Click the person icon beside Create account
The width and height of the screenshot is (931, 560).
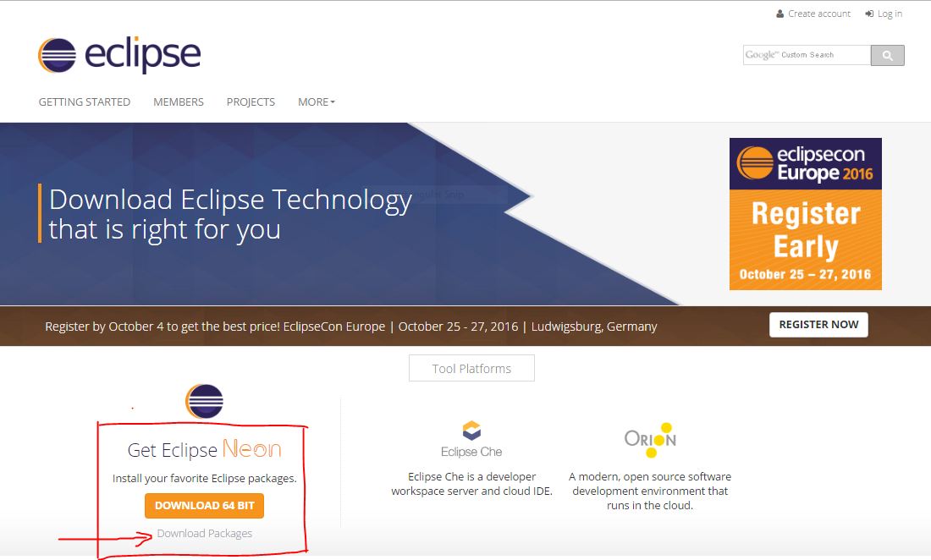pos(780,14)
